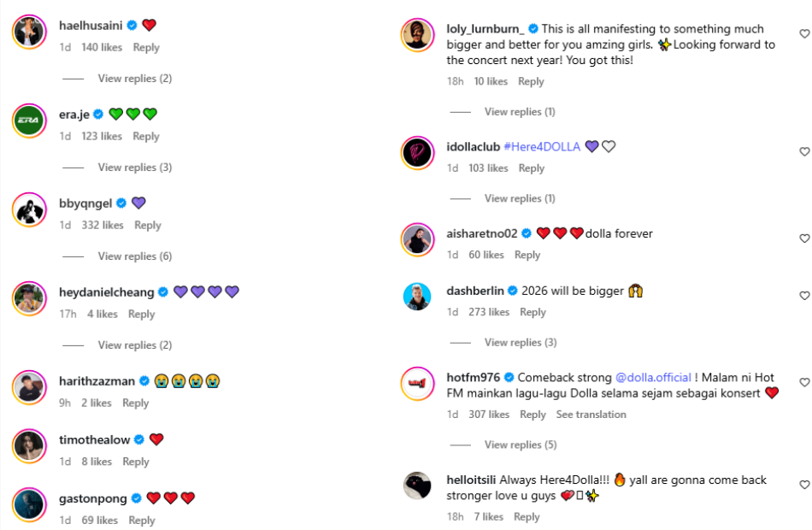This screenshot has width=812, height=530.
Task: Open helloitsili's profile avatar
Action: (417, 486)
